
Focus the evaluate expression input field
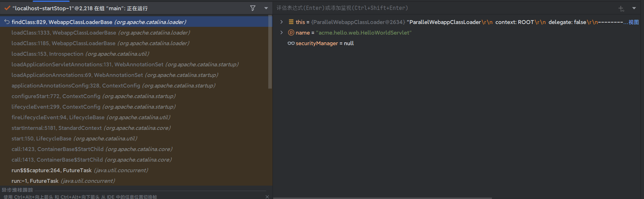point(423,8)
